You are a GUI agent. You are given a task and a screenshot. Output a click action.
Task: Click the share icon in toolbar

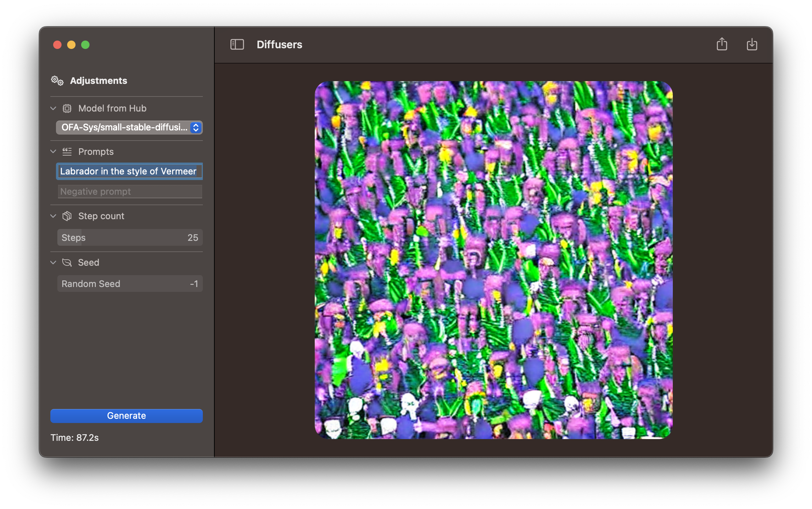[x=722, y=44]
